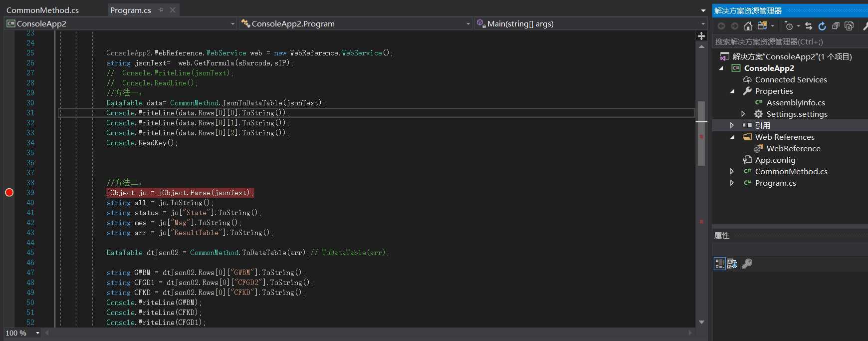Screen dimensions: 868x341
Task: Click the Pending Changes Filter clock icon
Action: 789,26
